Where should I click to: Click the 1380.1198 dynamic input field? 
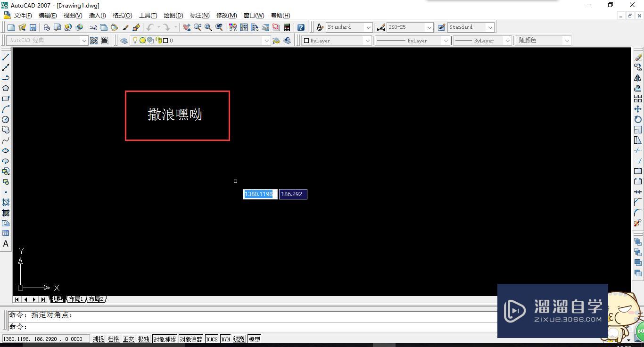(260, 194)
